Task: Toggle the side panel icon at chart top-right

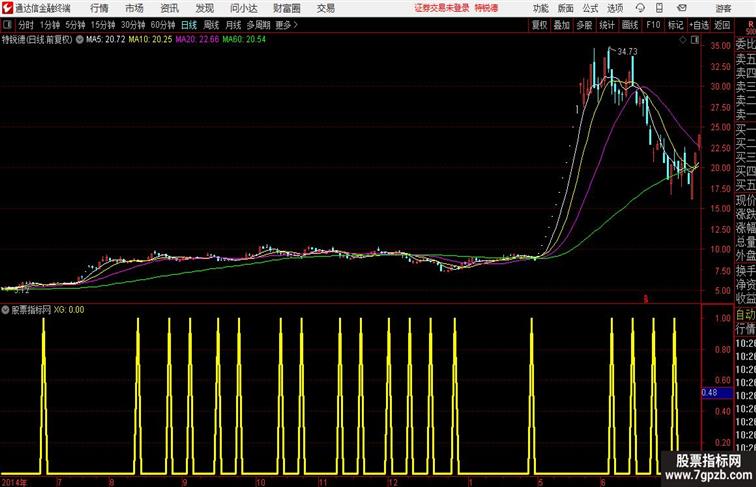Action: [695, 40]
